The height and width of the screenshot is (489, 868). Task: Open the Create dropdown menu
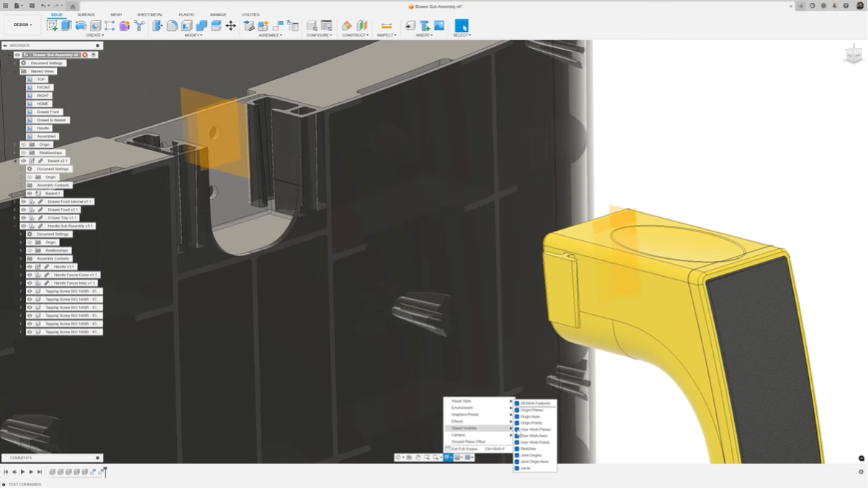point(95,35)
